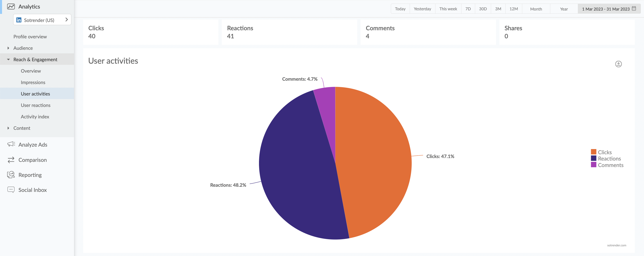Click the smiley face export icon

point(618,64)
